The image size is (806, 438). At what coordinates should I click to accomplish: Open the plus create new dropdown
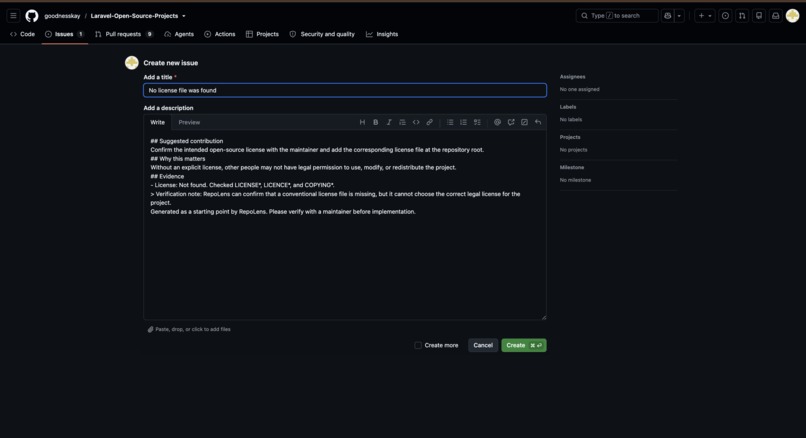(x=705, y=16)
